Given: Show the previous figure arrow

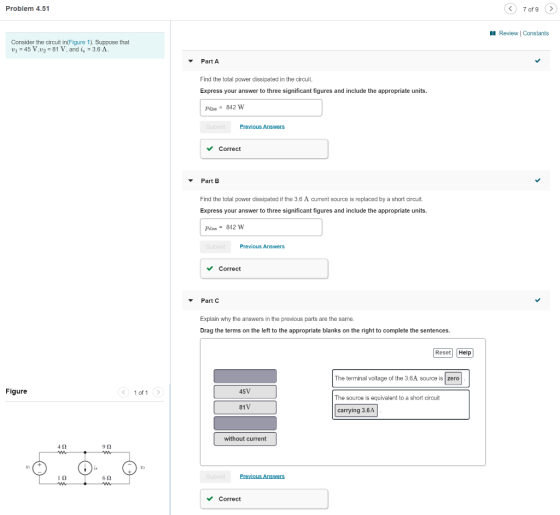Looking at the screenshot, I should pyautogui.click(x=123, y=392).
